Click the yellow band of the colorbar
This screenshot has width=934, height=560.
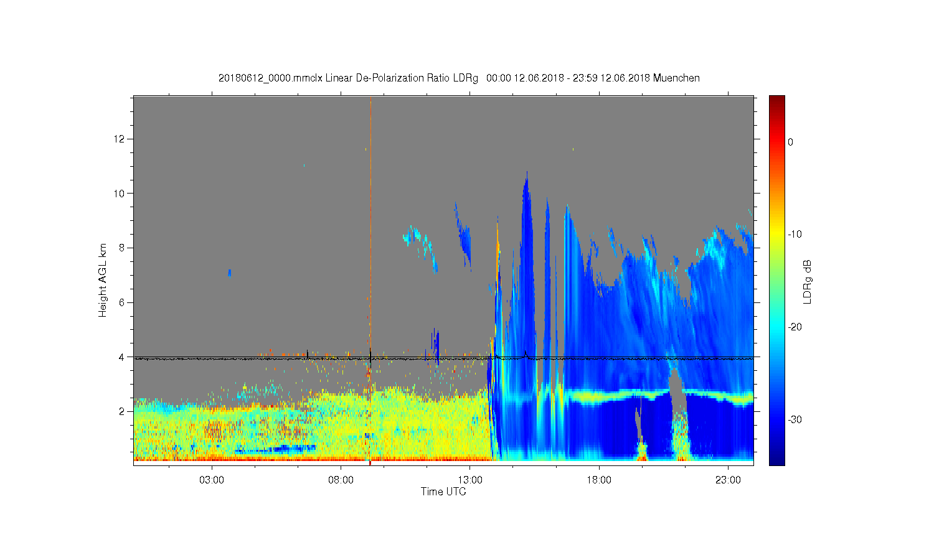click(x=776, y=235)
